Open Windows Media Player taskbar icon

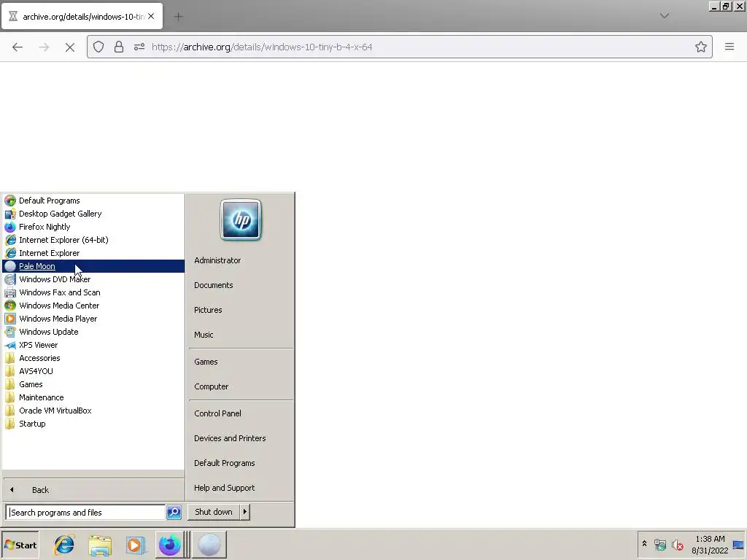135,545
